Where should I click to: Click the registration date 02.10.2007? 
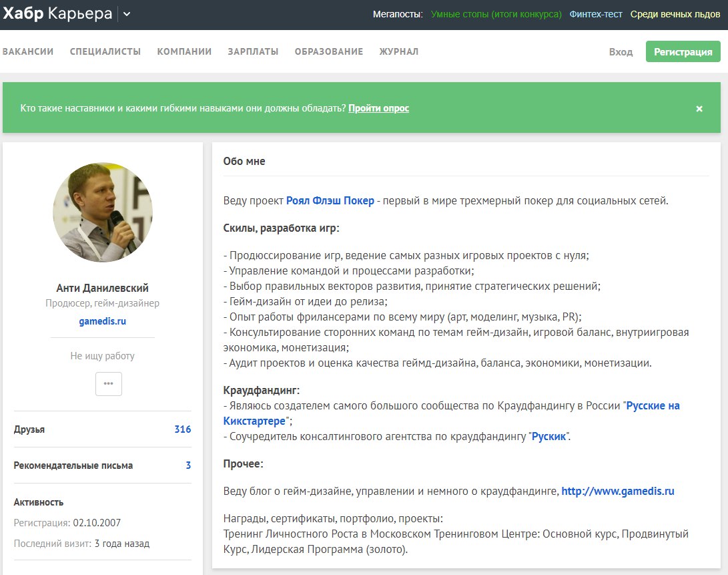(x=97, y=523)
